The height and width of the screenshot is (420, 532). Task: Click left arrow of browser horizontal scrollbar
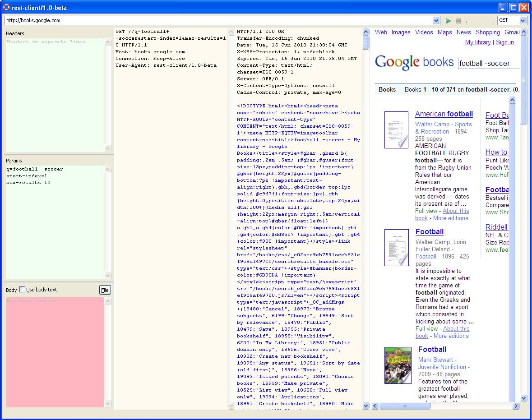tap(375, 406)
